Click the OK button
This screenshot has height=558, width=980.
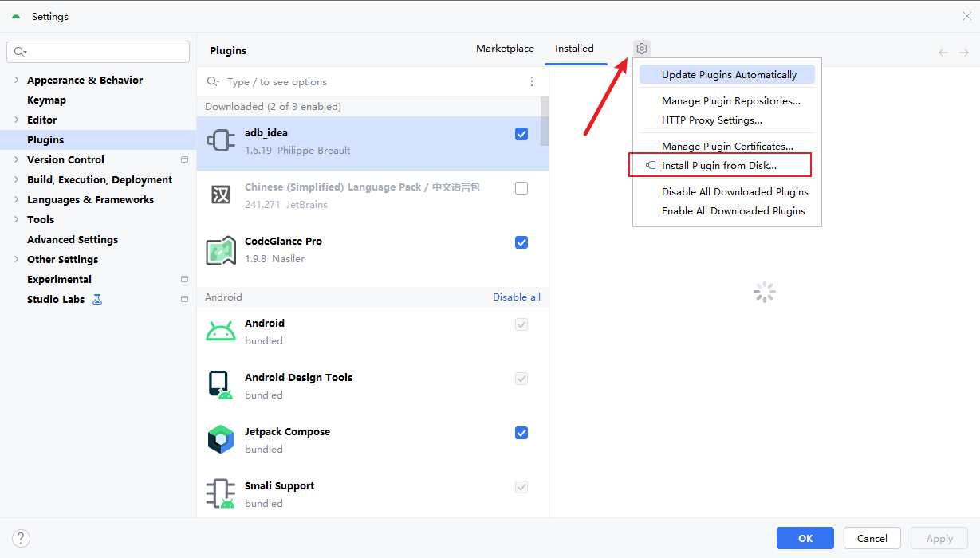(x=805, y=538)
